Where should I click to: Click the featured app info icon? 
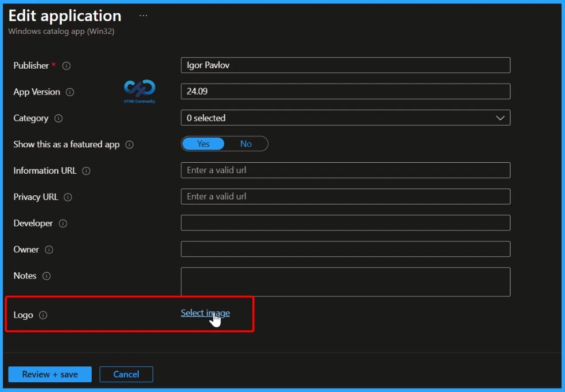coord(130,144)
